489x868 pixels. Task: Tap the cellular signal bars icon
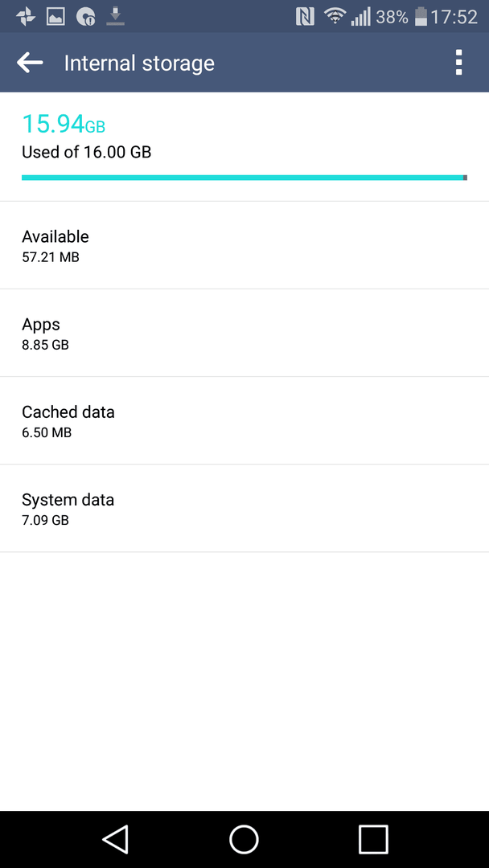pos(360,17)
